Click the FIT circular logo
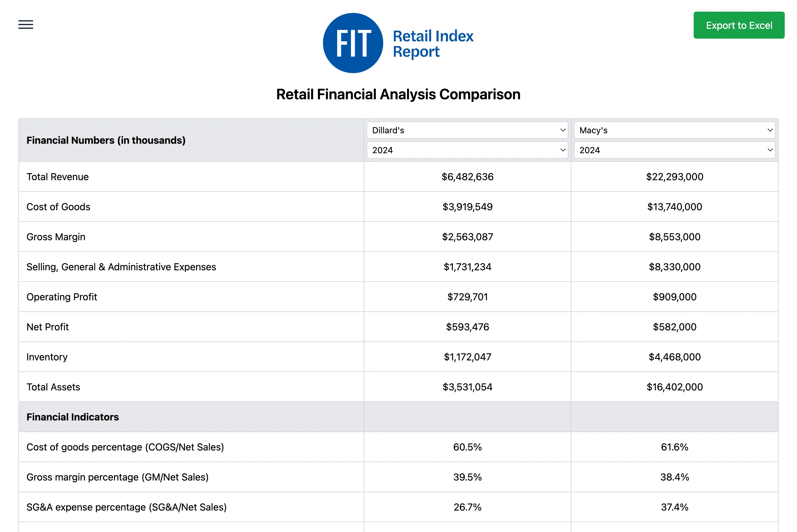This screenshot has height=532, width=797. point(353,43)
